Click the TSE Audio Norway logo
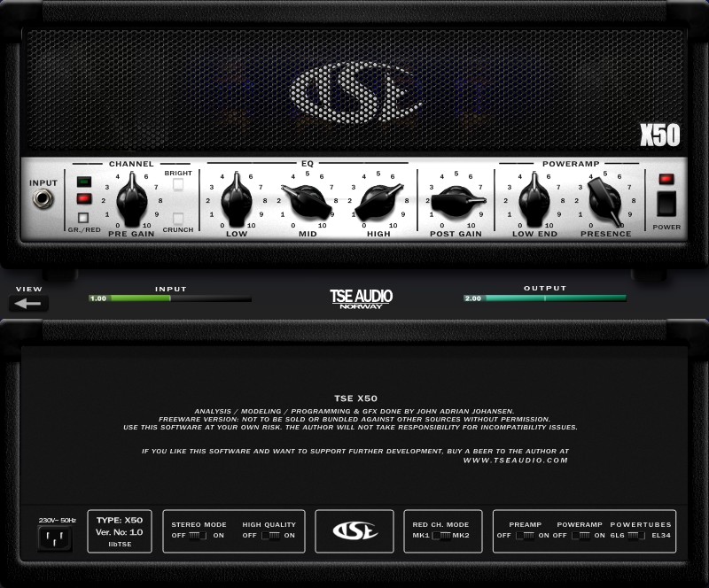Viewport: 709px width, 588px height. tap(361, 298)
